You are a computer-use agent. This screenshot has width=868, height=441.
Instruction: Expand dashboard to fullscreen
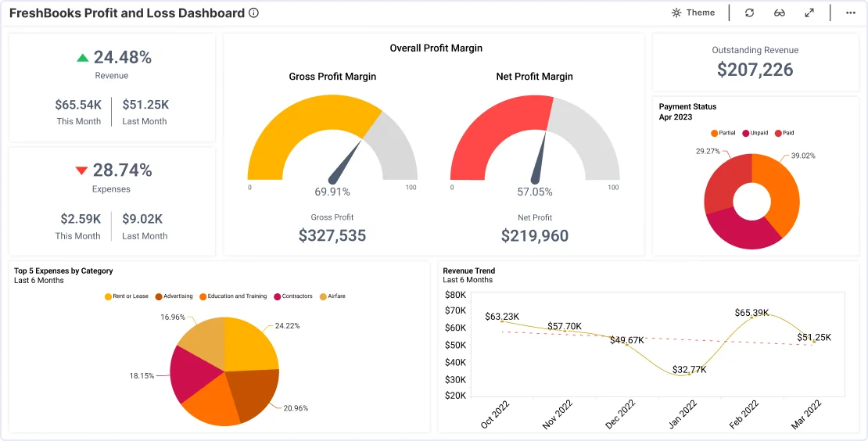(x=809, y=13)
